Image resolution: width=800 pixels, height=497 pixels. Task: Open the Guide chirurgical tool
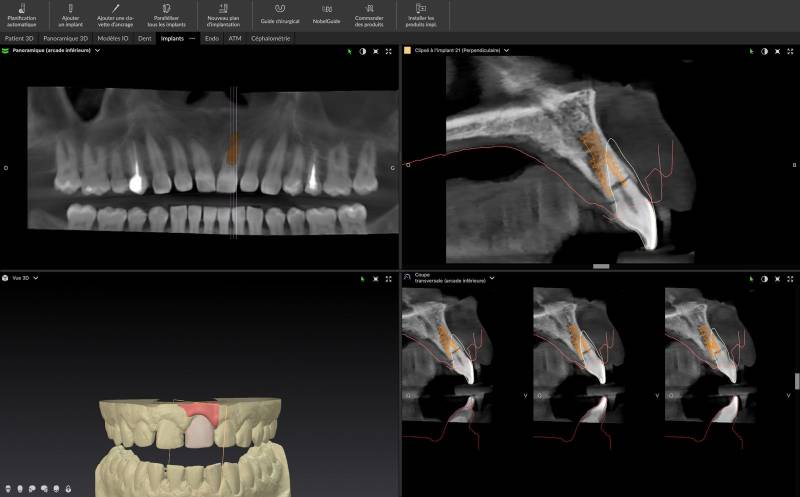[280, 15]
